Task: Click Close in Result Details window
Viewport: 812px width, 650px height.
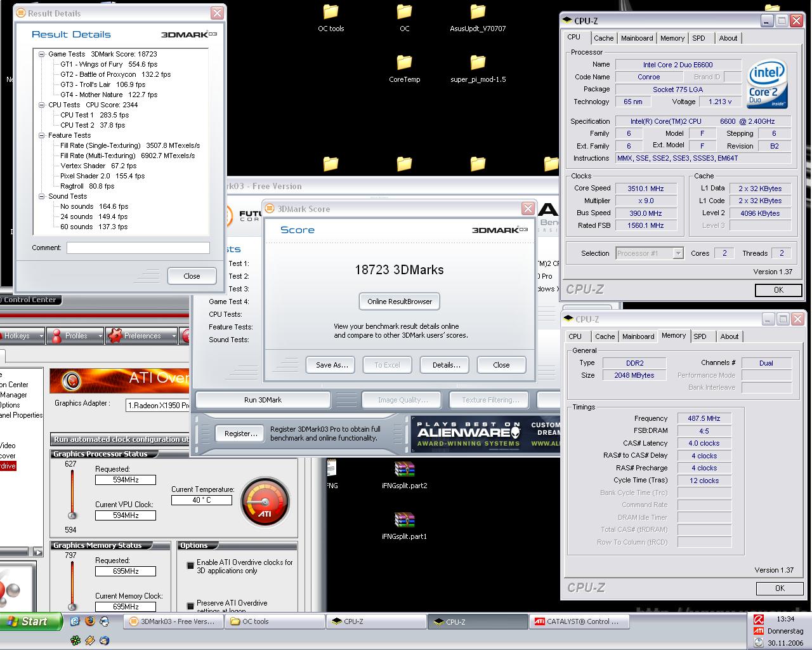Action: pos(192,276)
